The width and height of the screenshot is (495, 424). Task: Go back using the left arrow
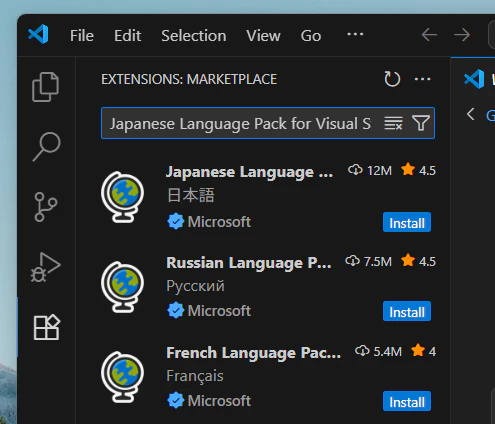tap(429, 35)
